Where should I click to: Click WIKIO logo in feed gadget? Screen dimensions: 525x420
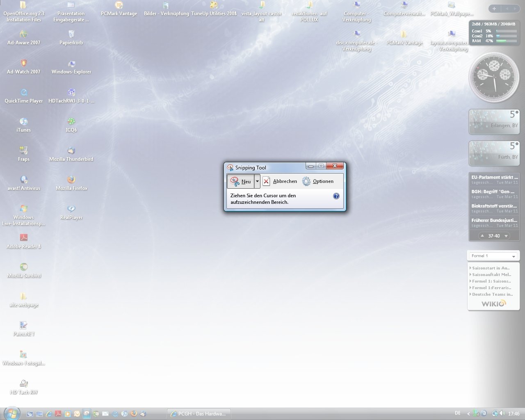click(494, 304)
